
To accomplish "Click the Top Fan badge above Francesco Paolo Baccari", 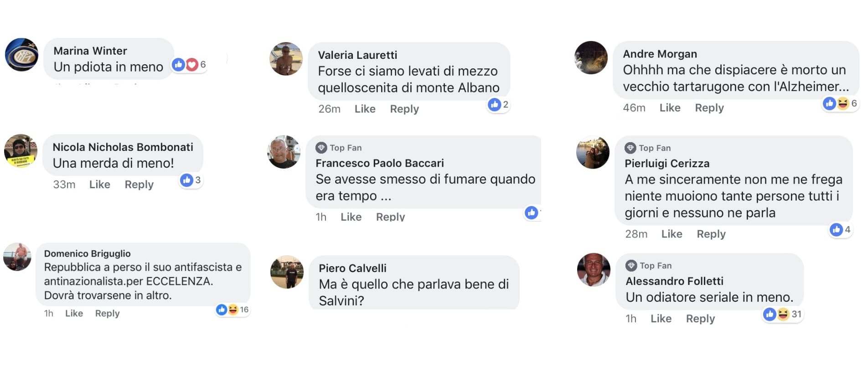I will 339,148.
